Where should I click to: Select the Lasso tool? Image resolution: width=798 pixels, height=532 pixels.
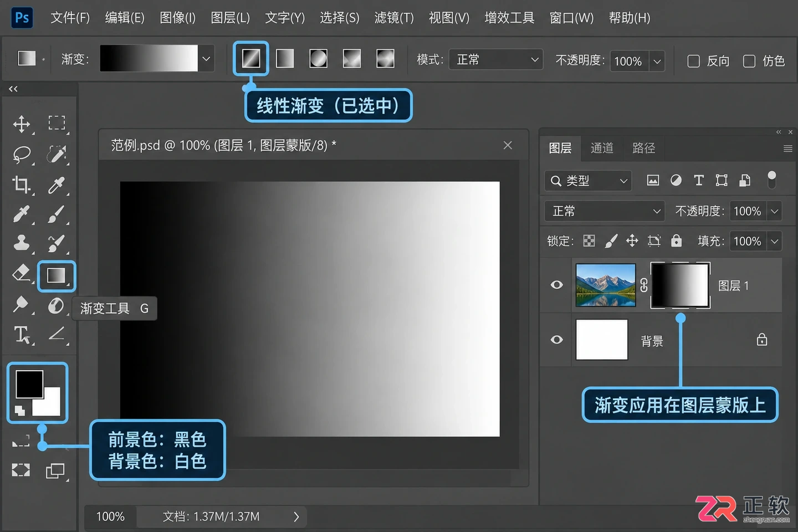pyautogui.click(x=22, y=154)
